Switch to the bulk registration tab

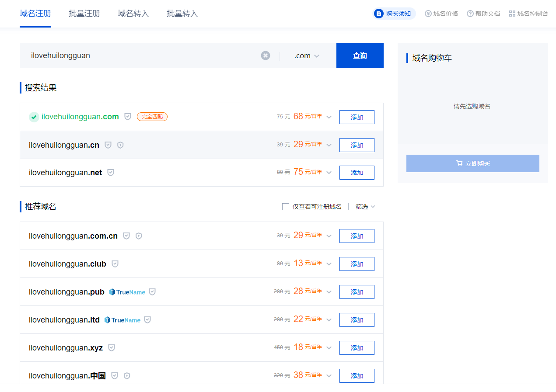point(84,14)
